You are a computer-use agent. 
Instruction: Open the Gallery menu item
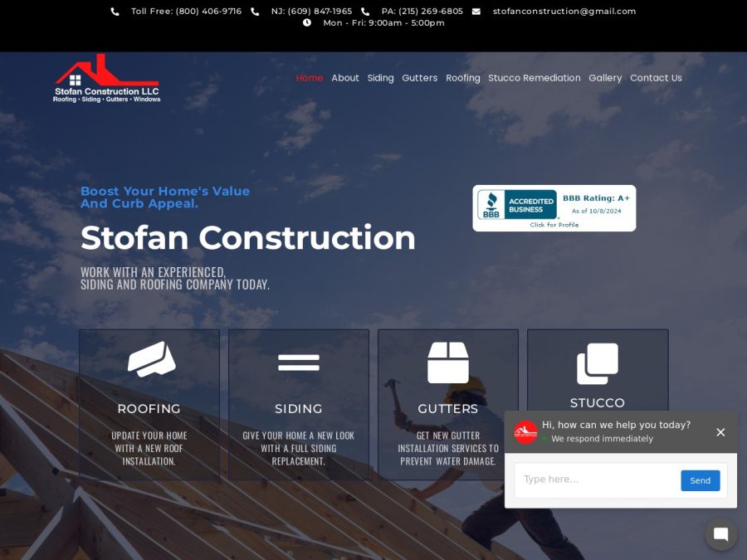click(605, 78)
